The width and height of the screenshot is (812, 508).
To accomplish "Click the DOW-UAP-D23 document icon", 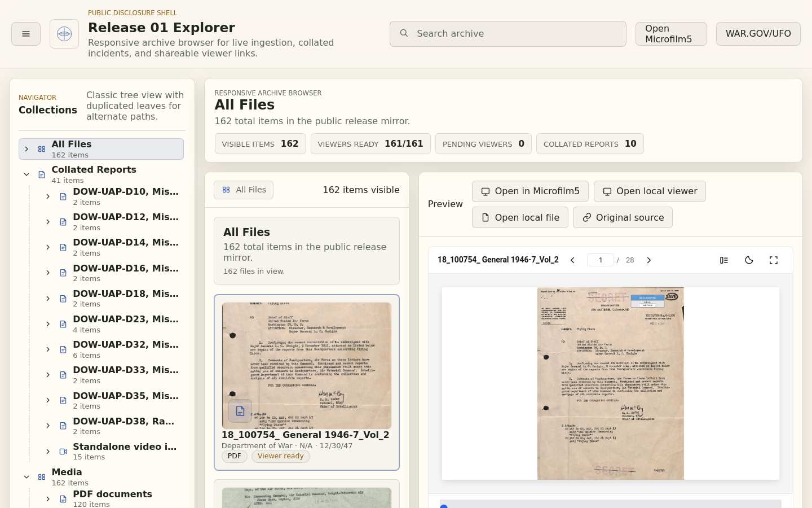I will click(63, 324).
